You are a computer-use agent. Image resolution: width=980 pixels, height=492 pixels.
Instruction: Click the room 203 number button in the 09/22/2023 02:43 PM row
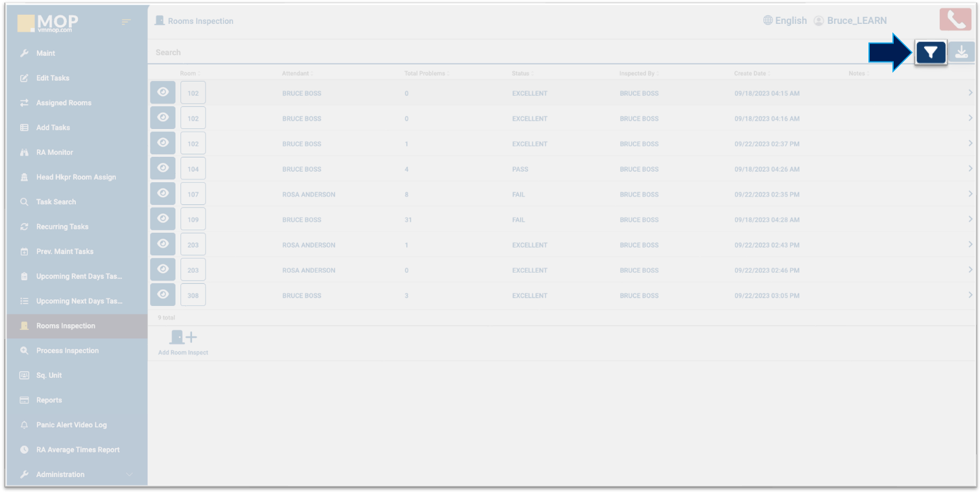pos(193,245)
